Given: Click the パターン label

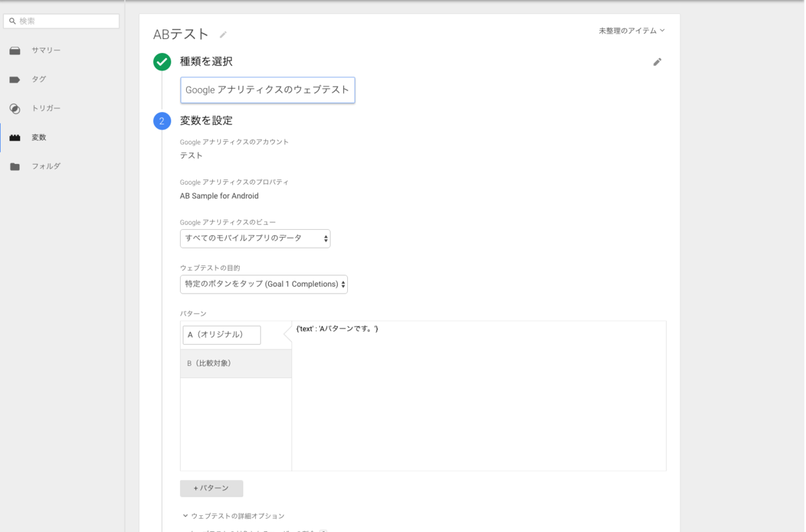Looking at the screenshot, I should [x=193, y=314].
